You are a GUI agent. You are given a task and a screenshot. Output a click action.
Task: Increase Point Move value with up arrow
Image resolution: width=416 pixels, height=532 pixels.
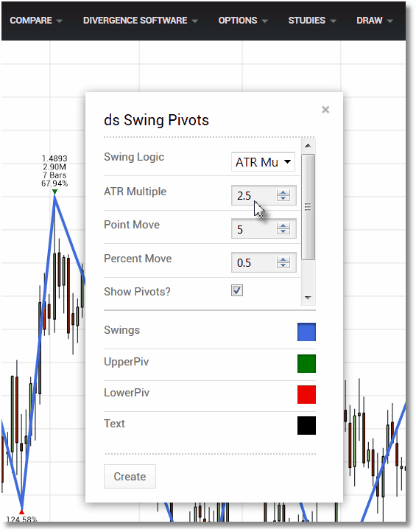[283, 225]
